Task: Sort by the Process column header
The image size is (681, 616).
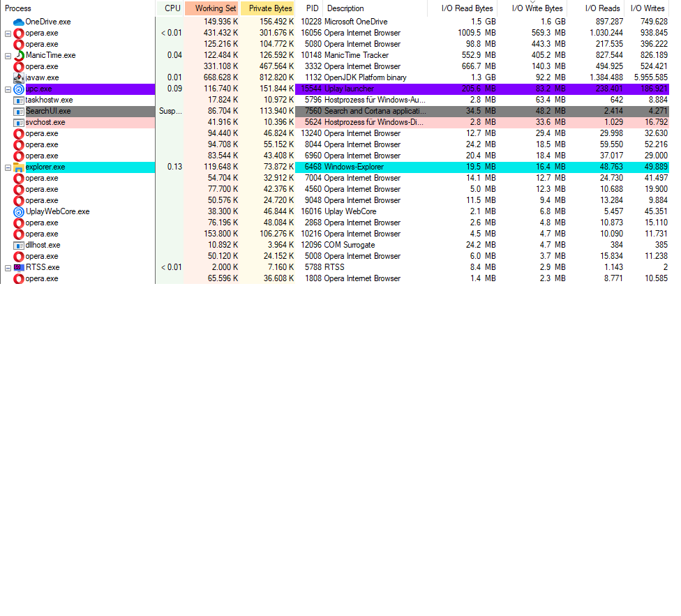Action: click(x=77, y=8)
